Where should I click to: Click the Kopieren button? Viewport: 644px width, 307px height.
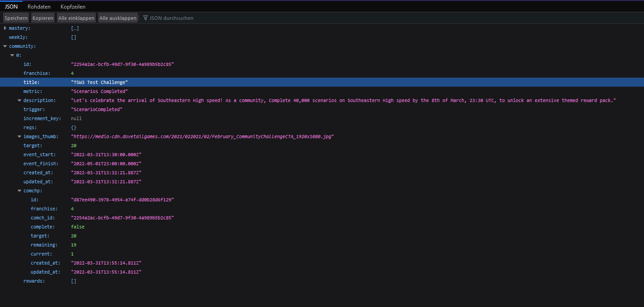(42, 18)
